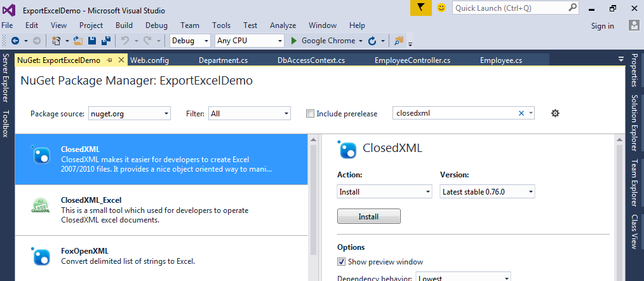644x281 pixels.
Task: Toggle the Include prerelease checkbox
Action: click(x=310, y=114)
